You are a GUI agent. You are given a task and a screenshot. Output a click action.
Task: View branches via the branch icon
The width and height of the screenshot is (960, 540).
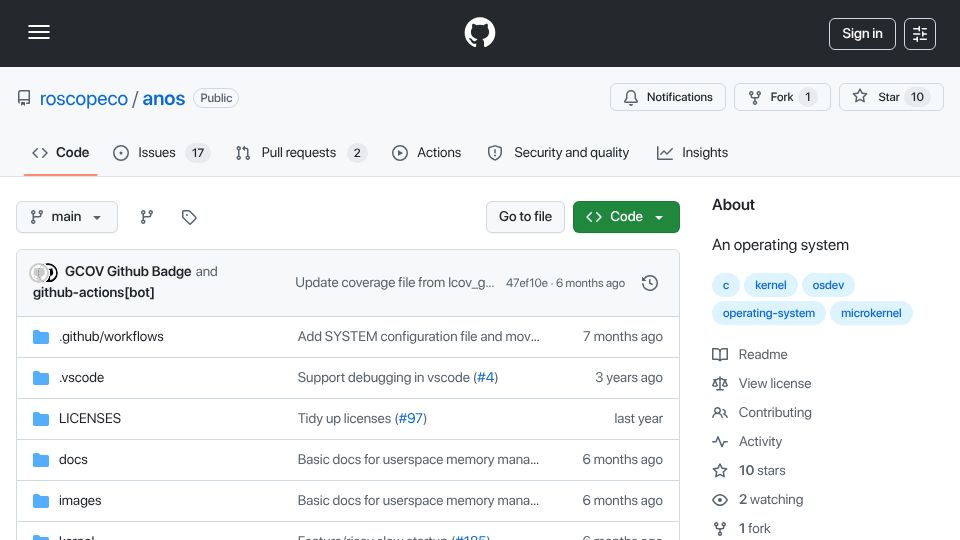[x=146, y=217]
